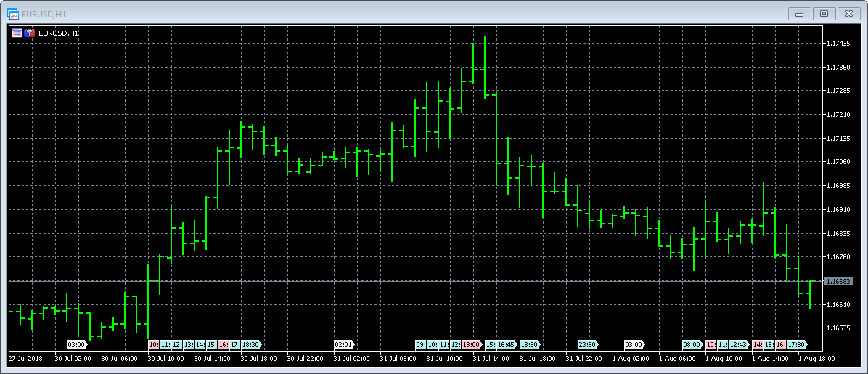Viewport: 868px width, 374px height.
Task: Click the 1.17135 price axis label
Action: tap(838, 138)
